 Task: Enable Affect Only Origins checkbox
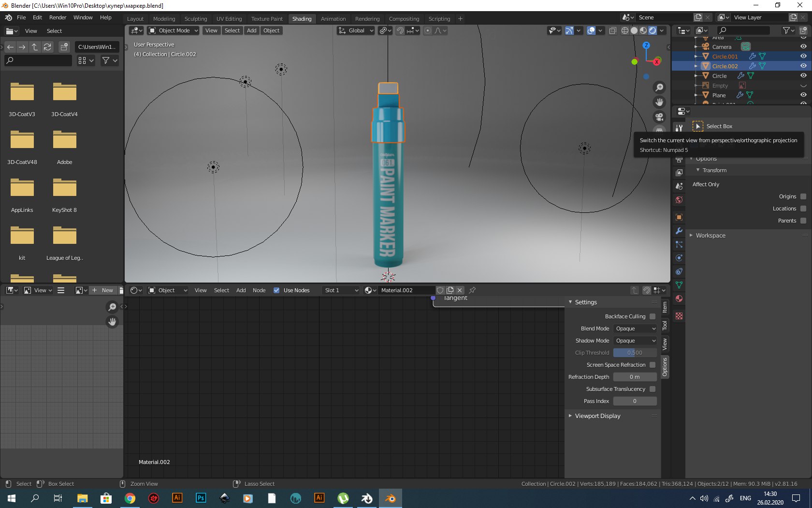pyautogui.click(x=803, y=196)
